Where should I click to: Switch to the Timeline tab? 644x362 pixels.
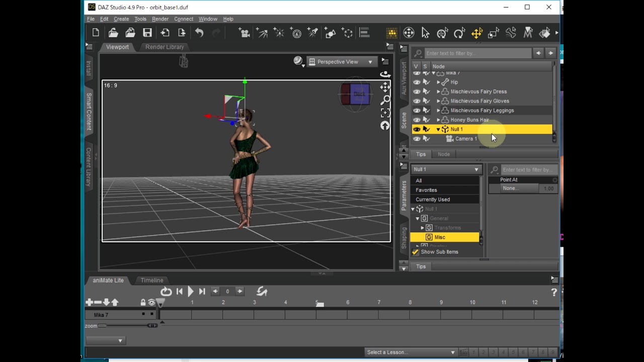click(152, 280)
